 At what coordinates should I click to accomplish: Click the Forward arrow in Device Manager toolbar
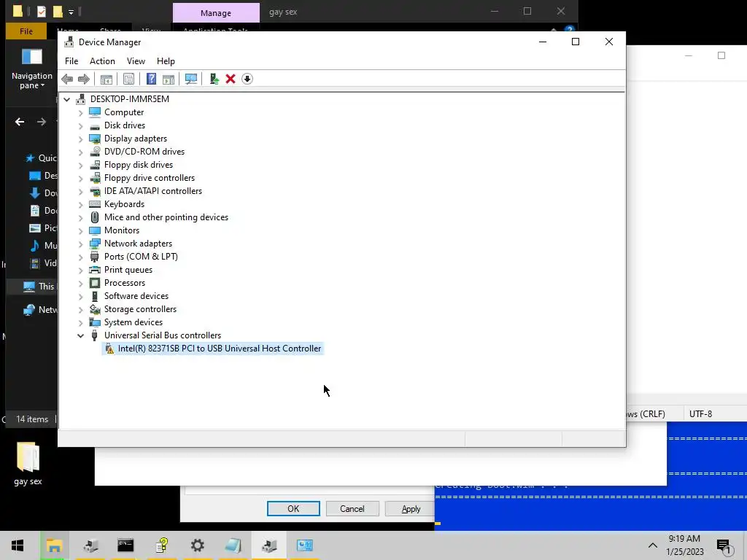click(x=84, y=79)
